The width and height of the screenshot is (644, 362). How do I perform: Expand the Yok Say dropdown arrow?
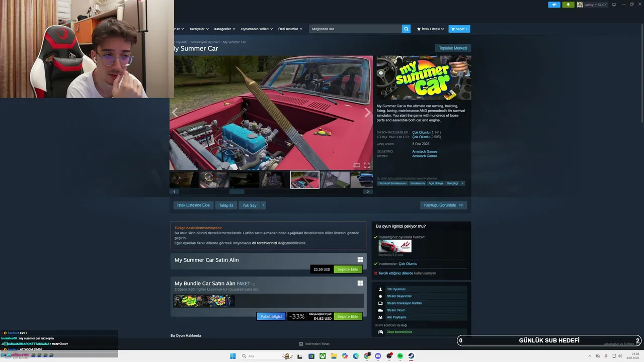[x=263, y=205]
